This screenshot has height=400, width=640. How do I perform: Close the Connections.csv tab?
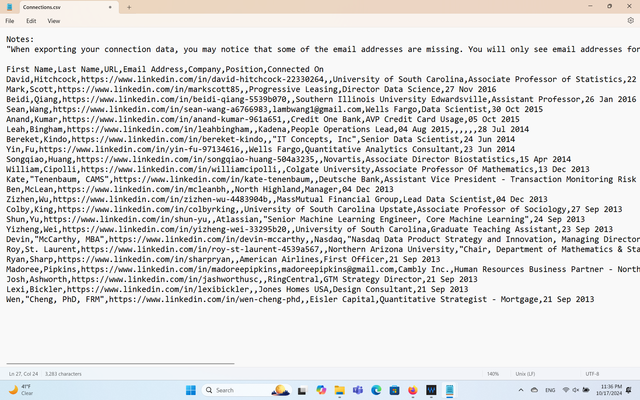(x=110, y=7)
